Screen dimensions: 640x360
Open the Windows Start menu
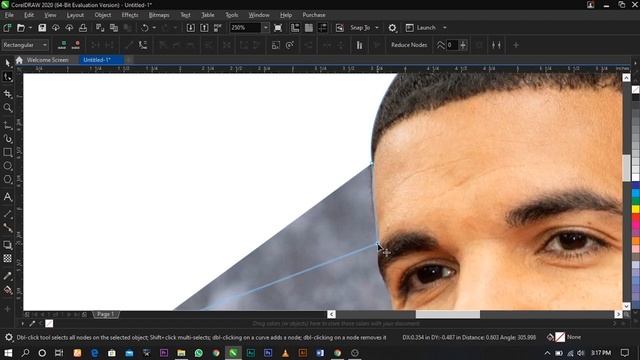8,353
